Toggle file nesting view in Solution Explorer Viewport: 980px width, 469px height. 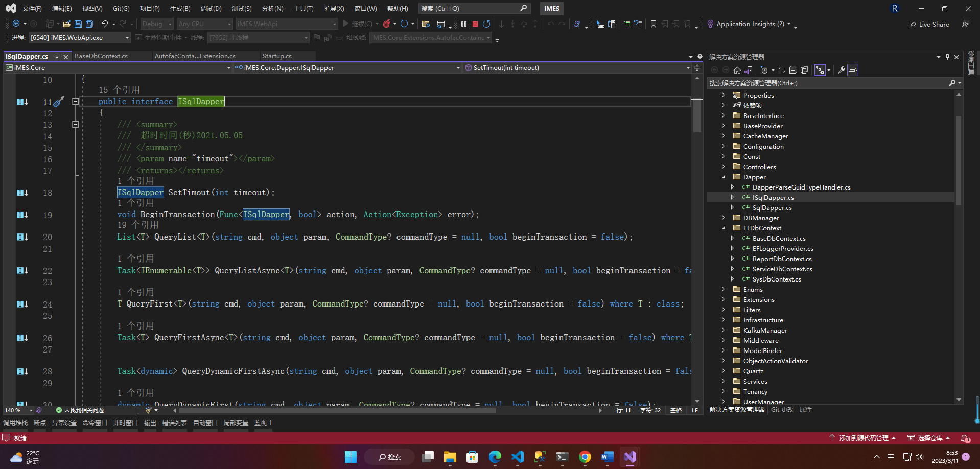click(x=820, y=70)
